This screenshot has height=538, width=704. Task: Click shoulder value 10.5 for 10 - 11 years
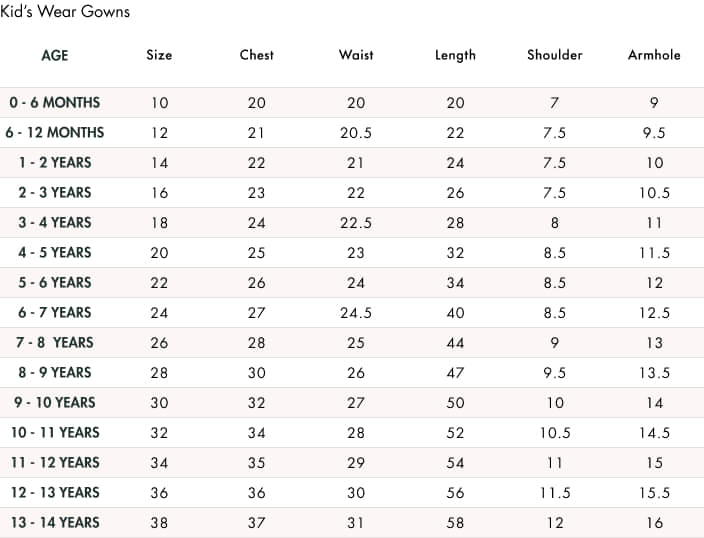[555, 433]
